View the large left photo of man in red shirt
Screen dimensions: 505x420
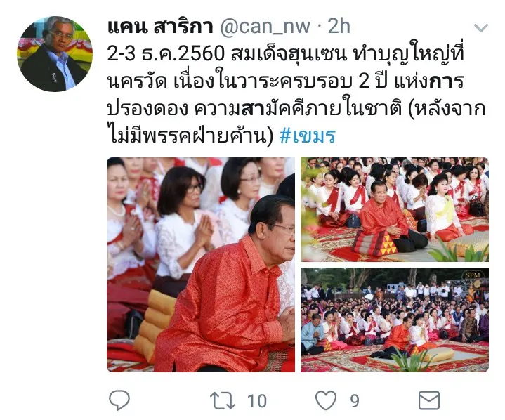[201, 265]
